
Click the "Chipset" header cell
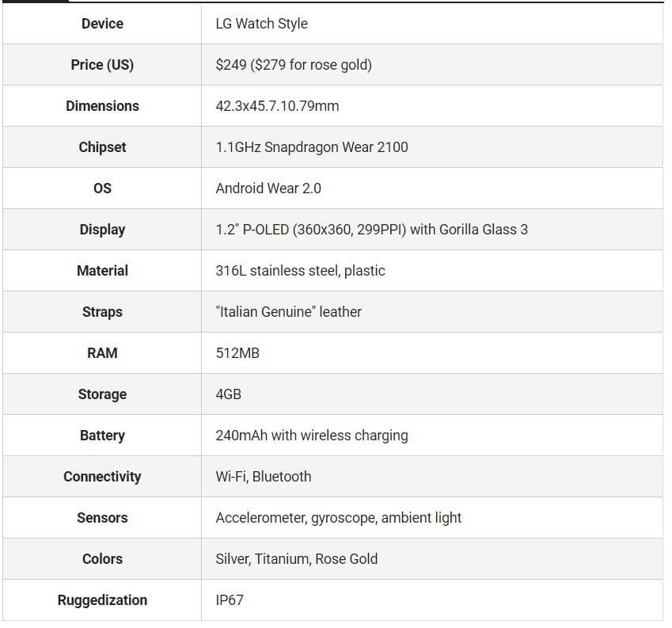[102, 147]
